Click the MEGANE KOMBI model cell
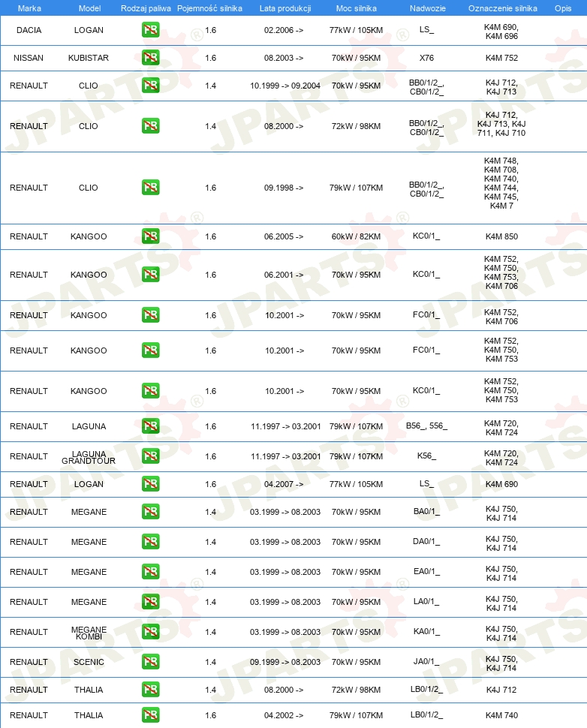 89,633
